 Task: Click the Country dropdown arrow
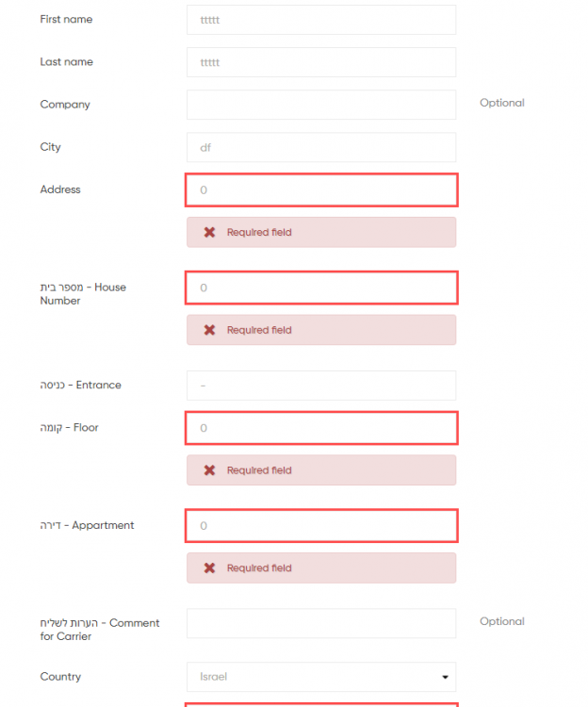pos(445,677)
